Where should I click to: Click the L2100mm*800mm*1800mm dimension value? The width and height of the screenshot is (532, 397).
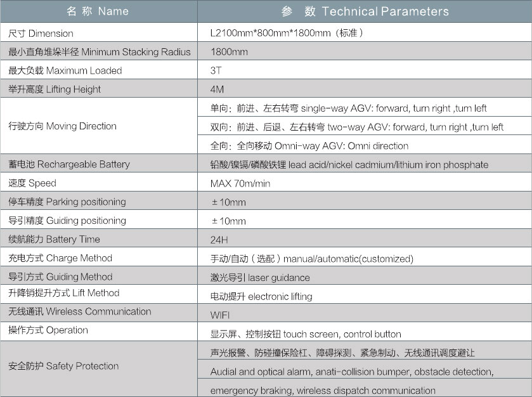(x=287, y=33)
